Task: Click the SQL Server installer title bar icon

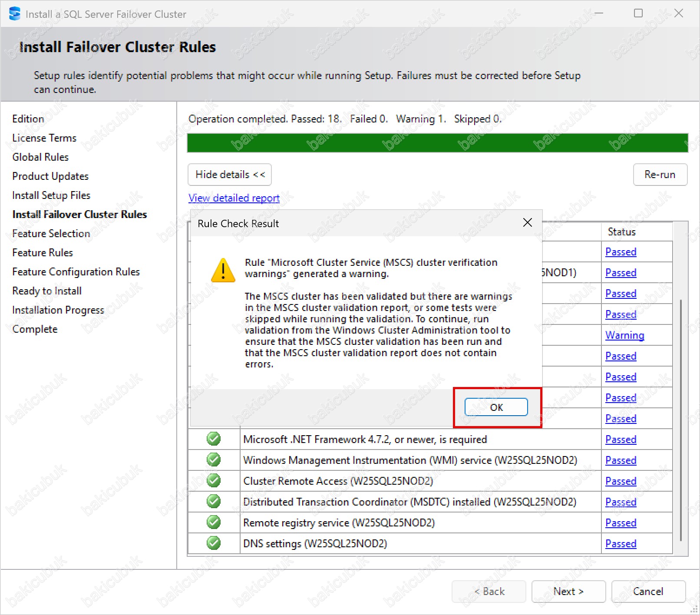Action: 15,14
